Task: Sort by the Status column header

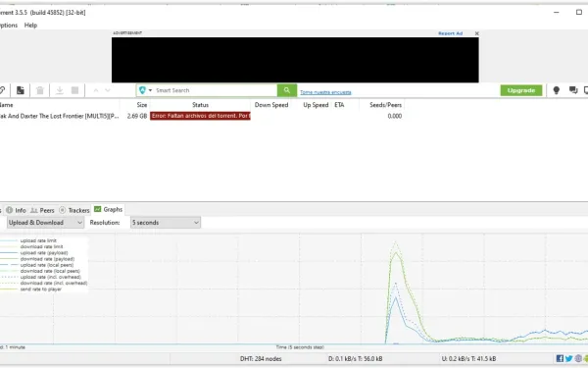Action: pos(200,105)
